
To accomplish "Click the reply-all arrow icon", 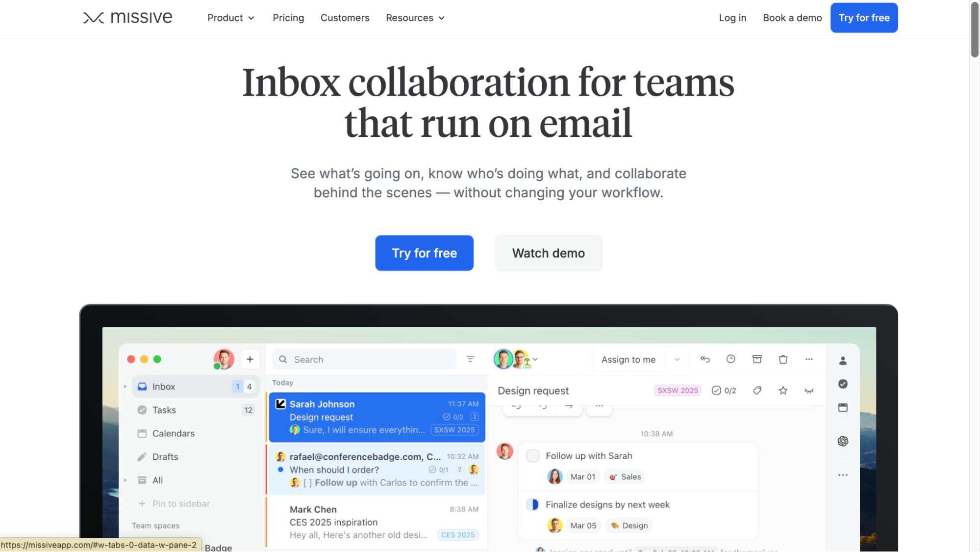I will pyautogui.click(x=705, y=359).
